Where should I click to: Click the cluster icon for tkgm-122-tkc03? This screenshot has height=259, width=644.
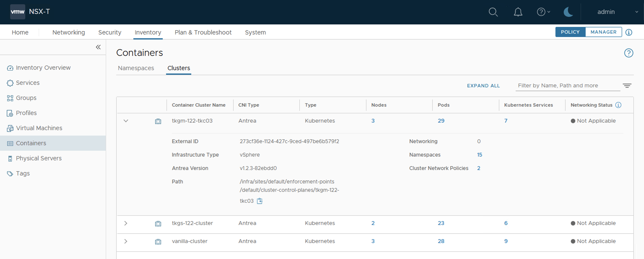(x=158, y=121)
